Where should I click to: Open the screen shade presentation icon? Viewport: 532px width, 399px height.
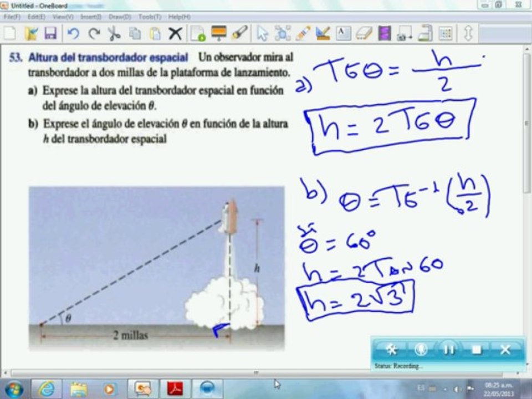218,34
